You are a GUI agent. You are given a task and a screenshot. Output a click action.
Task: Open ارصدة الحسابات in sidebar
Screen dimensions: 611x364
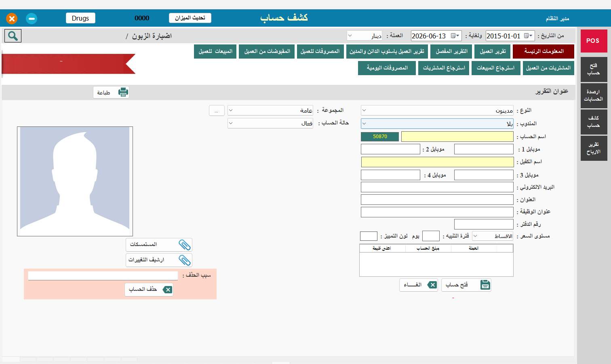pyautogui.click(x=594, y=96)
